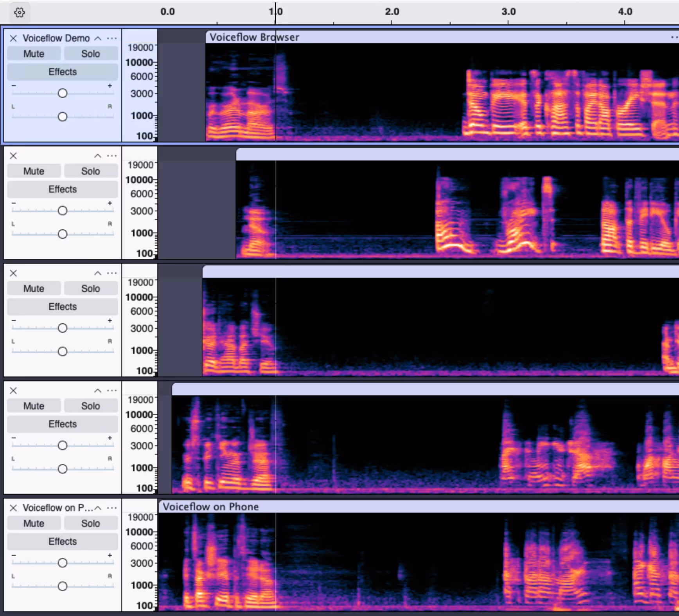
Task: Open the third track's ellipsis menu
Action: 112,273
